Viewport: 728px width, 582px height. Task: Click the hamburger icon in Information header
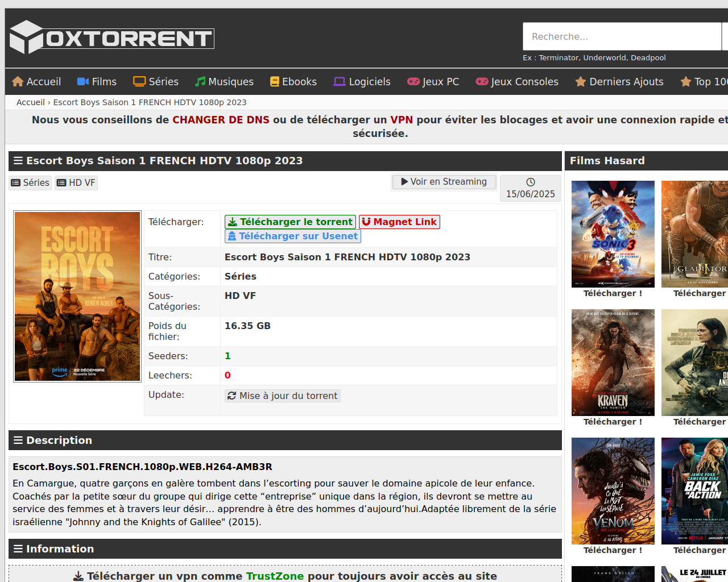click(18, 548)
